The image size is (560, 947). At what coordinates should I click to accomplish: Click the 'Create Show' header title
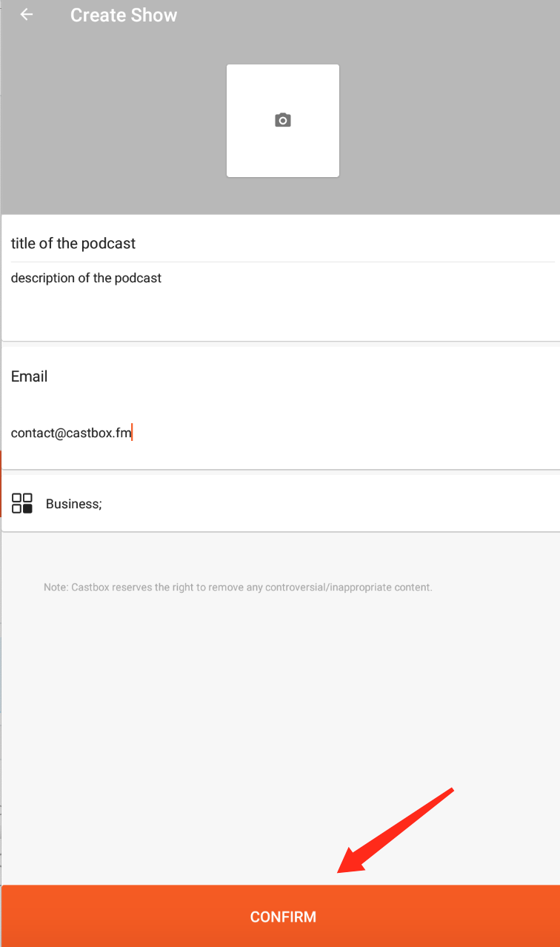pyautogui.click(x=124, y=16)
